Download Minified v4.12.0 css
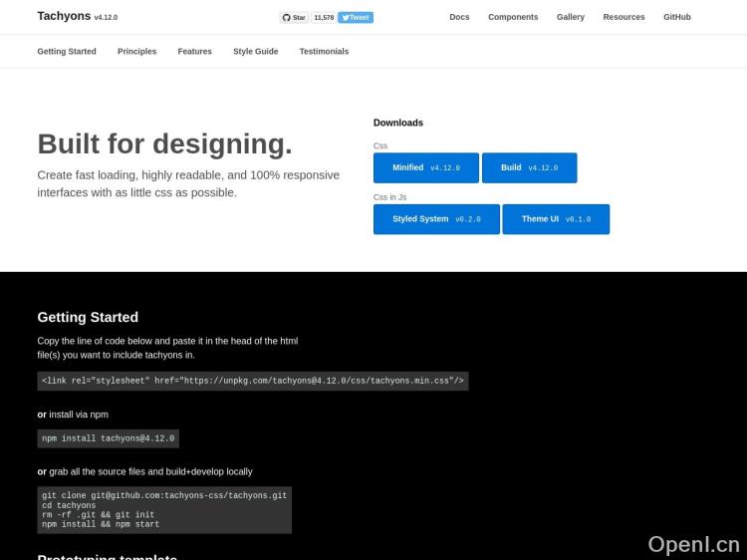The image size is (747, 560). click(426, 167)
